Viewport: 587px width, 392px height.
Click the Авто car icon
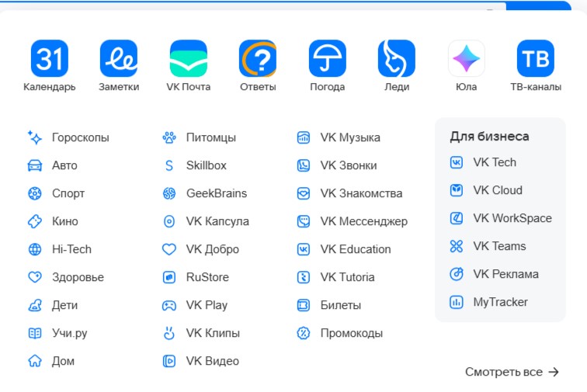(35, 165)
